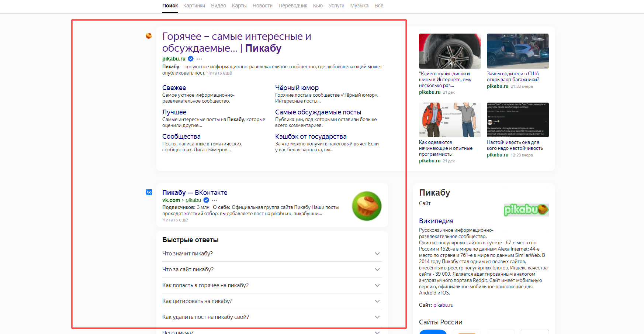Open the Википедия link in info panel
The image size is (644, 334).
436,221
